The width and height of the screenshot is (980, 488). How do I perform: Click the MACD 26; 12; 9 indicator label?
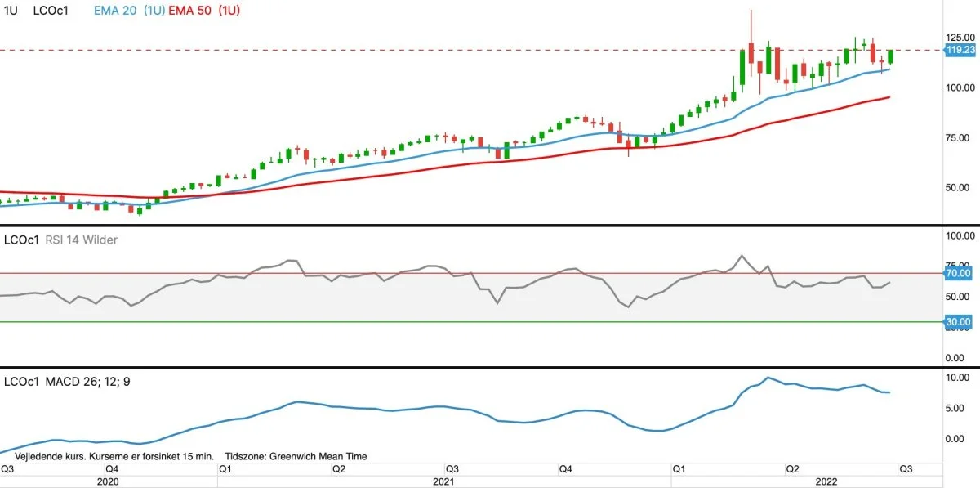(x=87, y=382)
